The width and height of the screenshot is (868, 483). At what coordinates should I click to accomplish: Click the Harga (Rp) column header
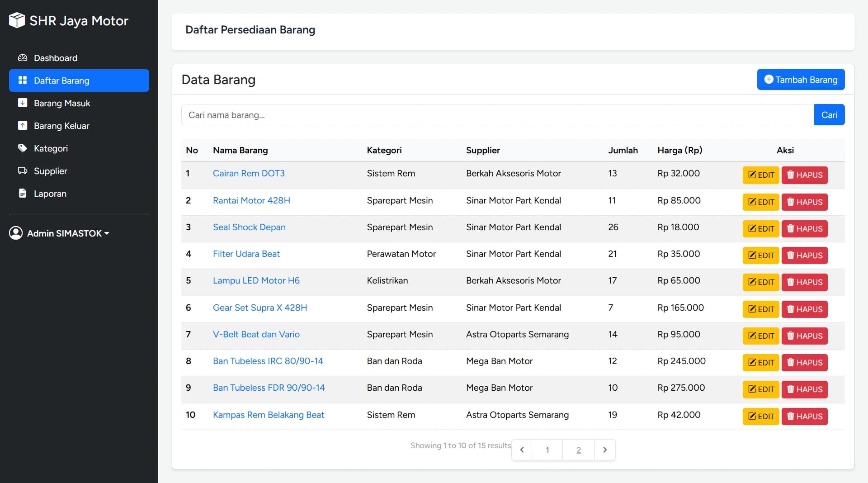pos(680,150)
